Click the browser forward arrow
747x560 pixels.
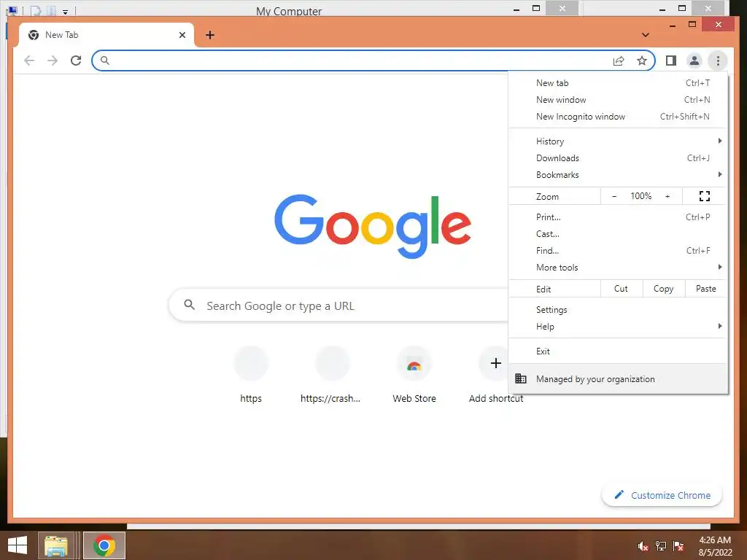click(53, 61)
